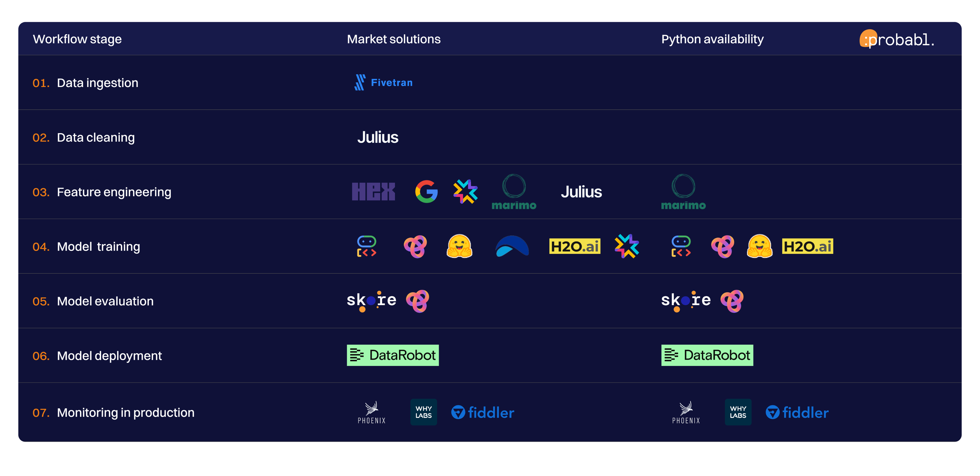This screenshot has width=980, height=476.
Task: Click the probabl. logo in the header
Action: pos(897,39)
